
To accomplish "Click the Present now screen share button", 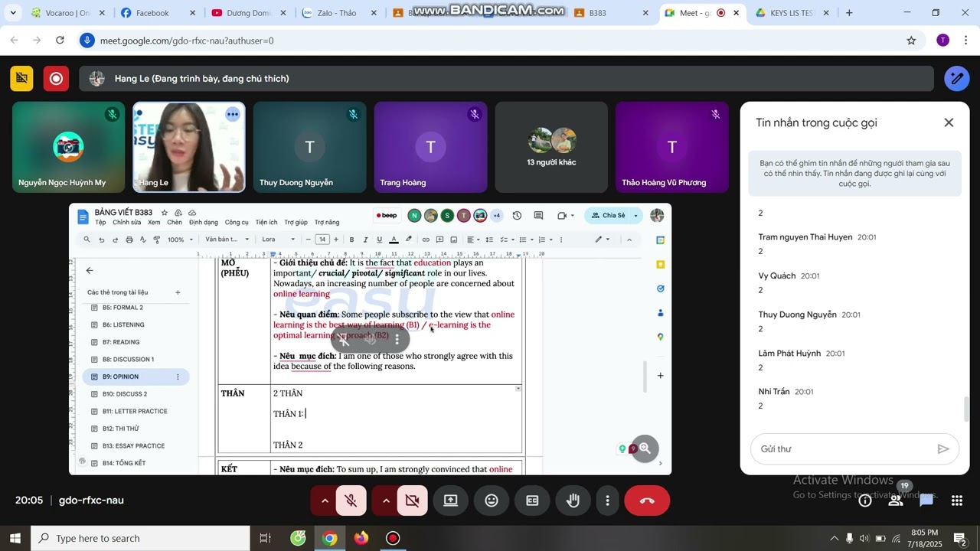I will 451,500.
